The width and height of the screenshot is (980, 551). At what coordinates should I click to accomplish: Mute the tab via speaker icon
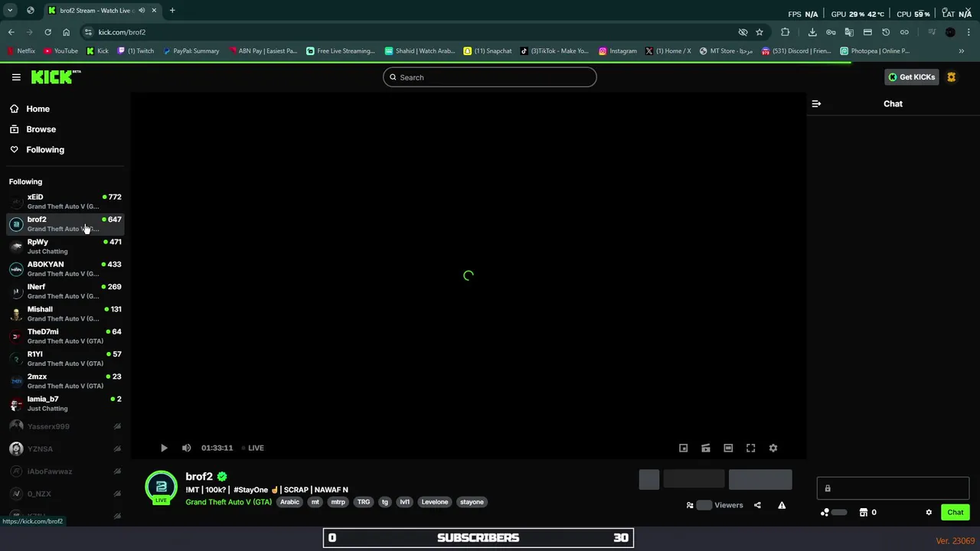(142, 11)
